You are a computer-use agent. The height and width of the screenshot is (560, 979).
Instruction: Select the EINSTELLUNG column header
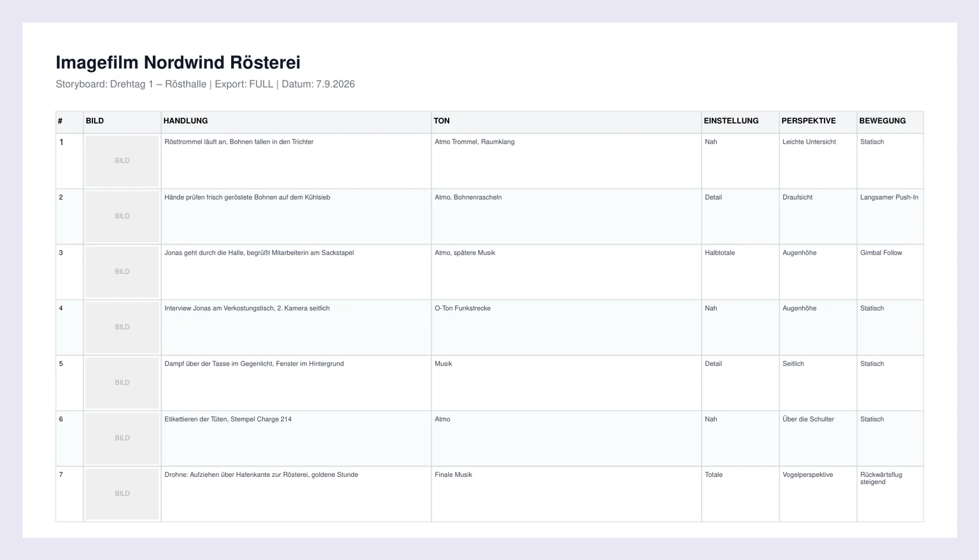click(740, 121)
